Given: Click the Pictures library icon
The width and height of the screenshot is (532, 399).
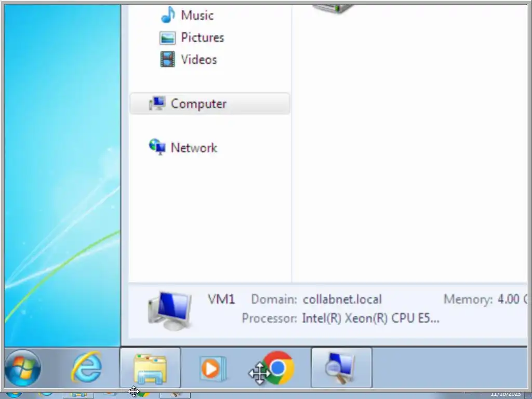Looking at the screenshot, I should (x=168, y=37).
